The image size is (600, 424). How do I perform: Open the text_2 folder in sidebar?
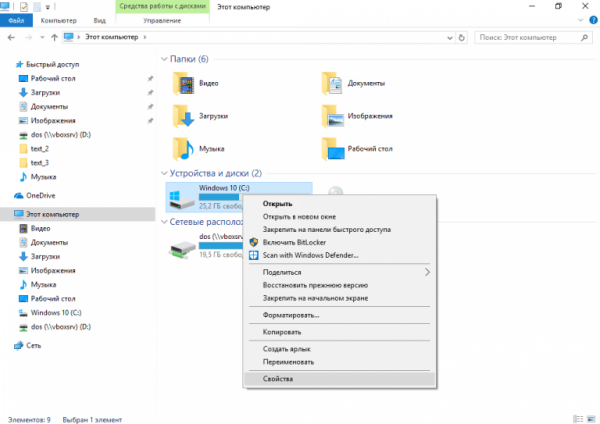pos(39,149)
